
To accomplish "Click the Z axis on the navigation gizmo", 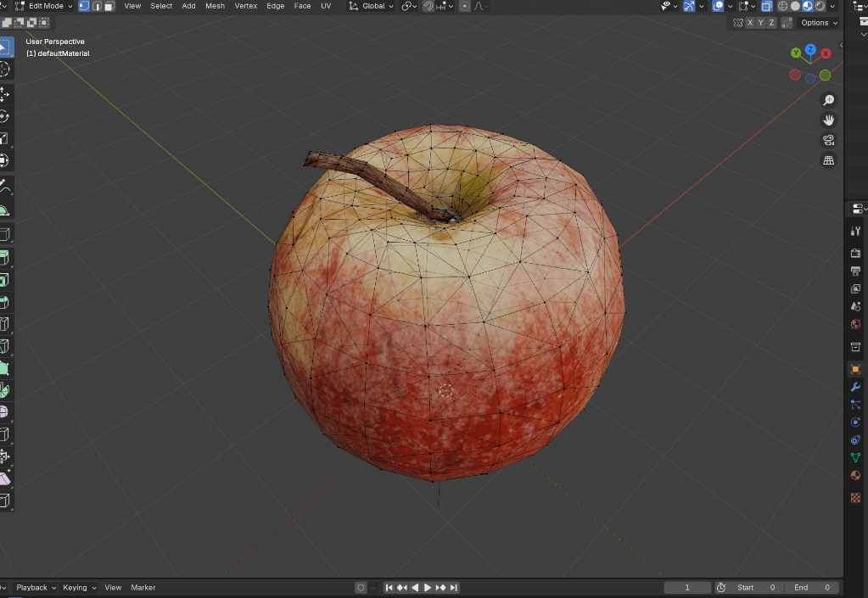I will 810,49.
